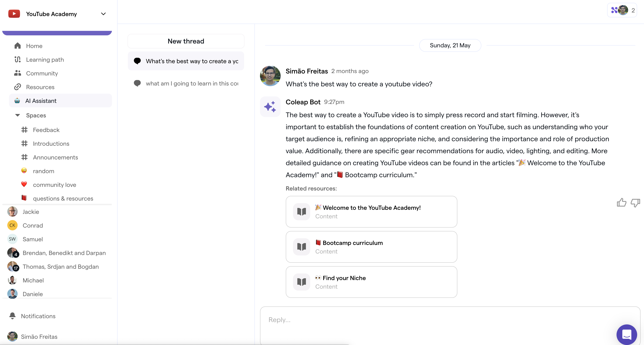Open the YouTube Academy workspace dropdown chevron
The image size is (644, 345).
click(x=103, y=14)
